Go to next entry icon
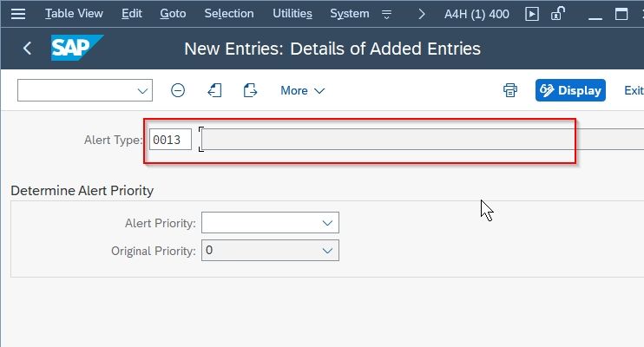 tap(250, 90)
